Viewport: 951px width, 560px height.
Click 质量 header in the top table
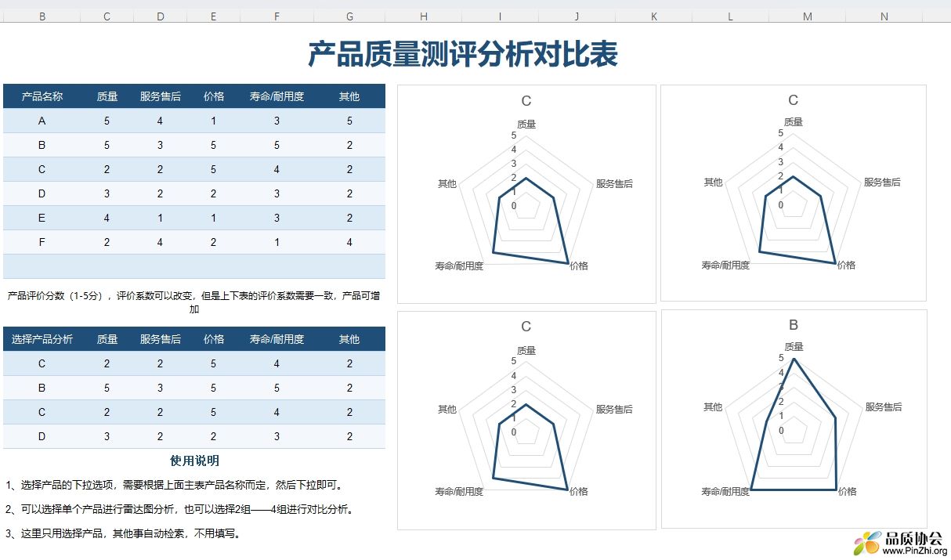coord(107,96)
